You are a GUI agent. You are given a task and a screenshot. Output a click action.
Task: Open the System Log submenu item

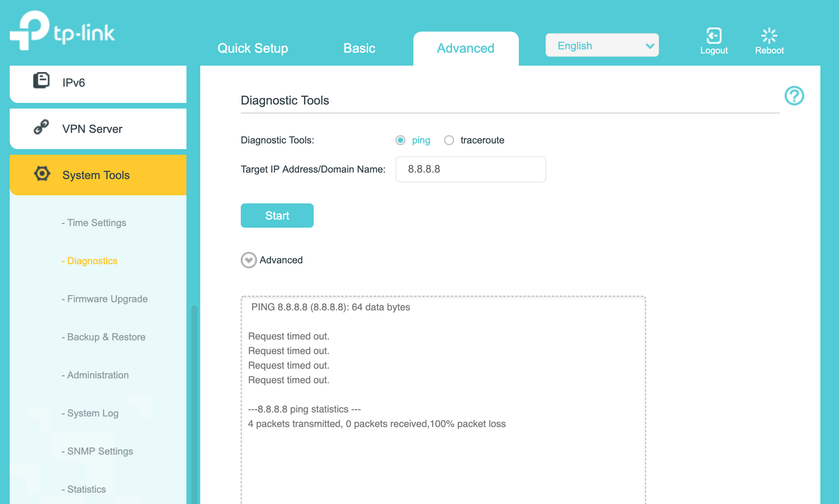tap(92, 413)
